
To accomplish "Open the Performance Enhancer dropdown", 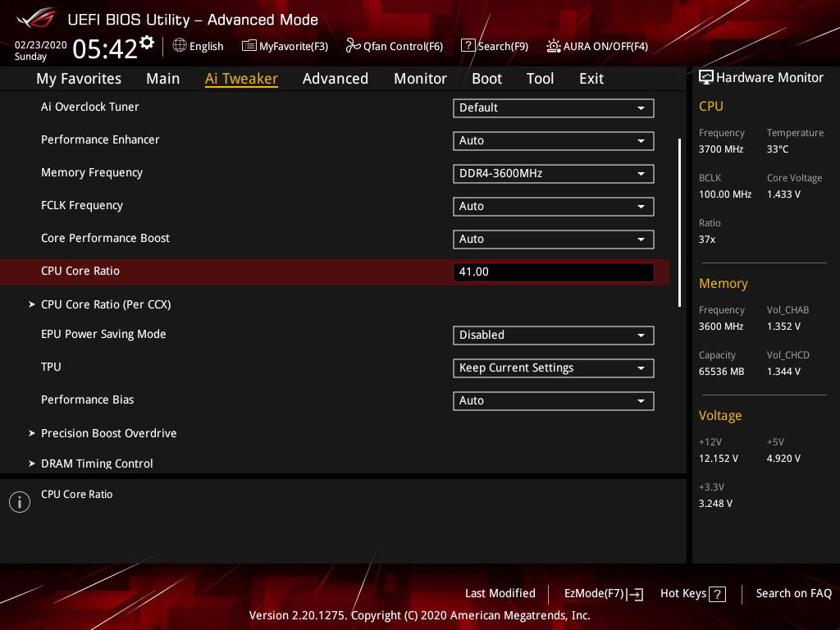I will (x=554, y=140).
